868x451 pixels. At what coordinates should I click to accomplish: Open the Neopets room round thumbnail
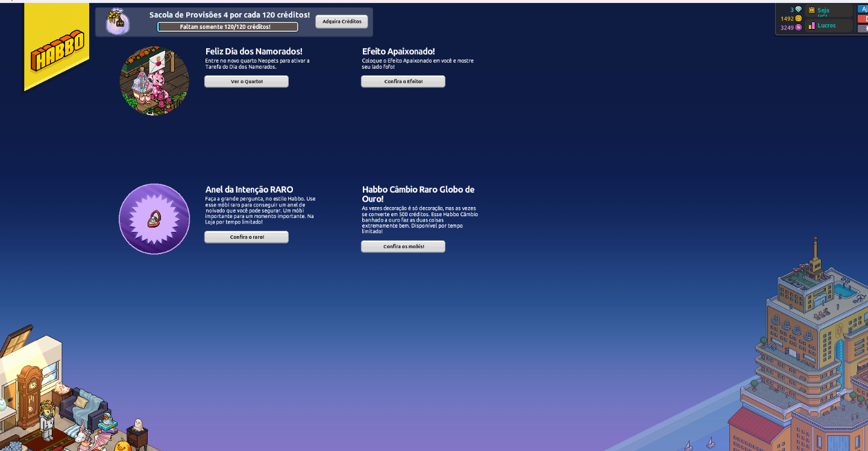click(154, 80)
